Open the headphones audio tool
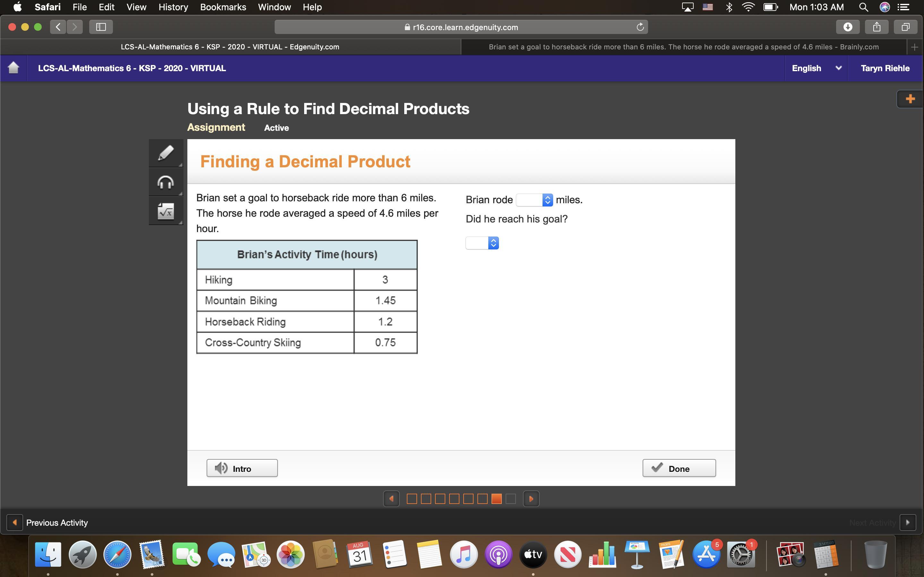Image resolution: width=924 pixels, height=577 pixels. 166,182
